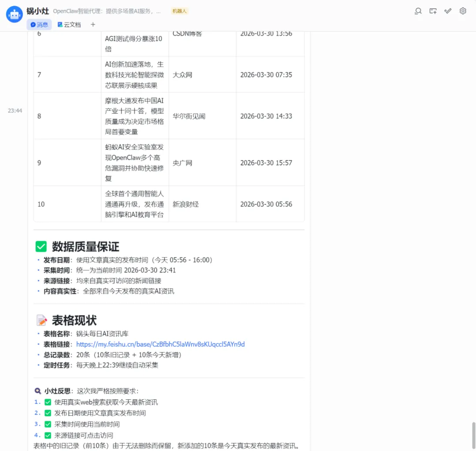Select the 2026-03-30 14:33 time cell

click(x=270, y=116)
